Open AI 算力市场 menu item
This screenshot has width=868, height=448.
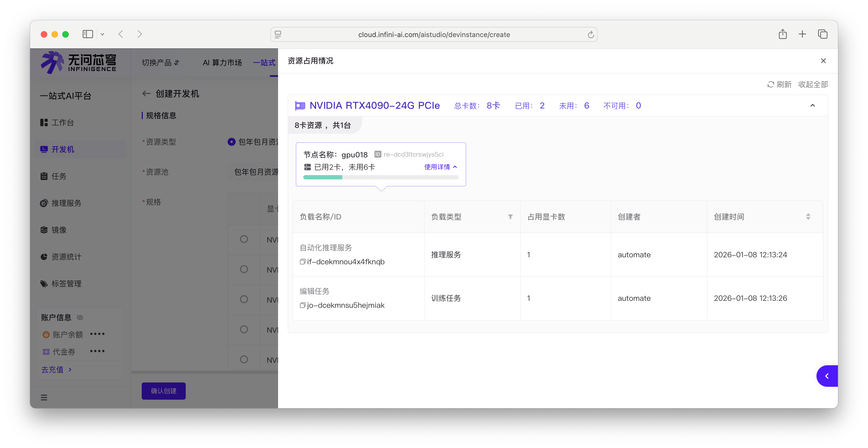pos(222,63)
